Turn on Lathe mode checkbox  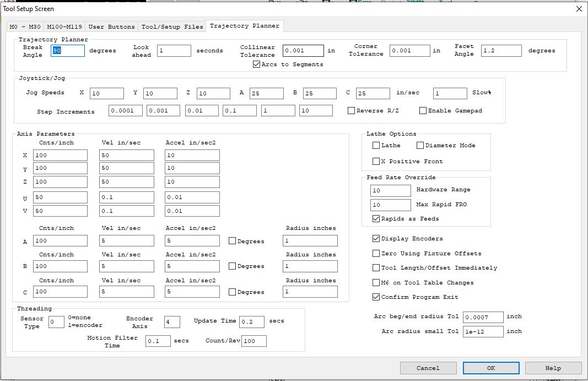pos(376,146)
